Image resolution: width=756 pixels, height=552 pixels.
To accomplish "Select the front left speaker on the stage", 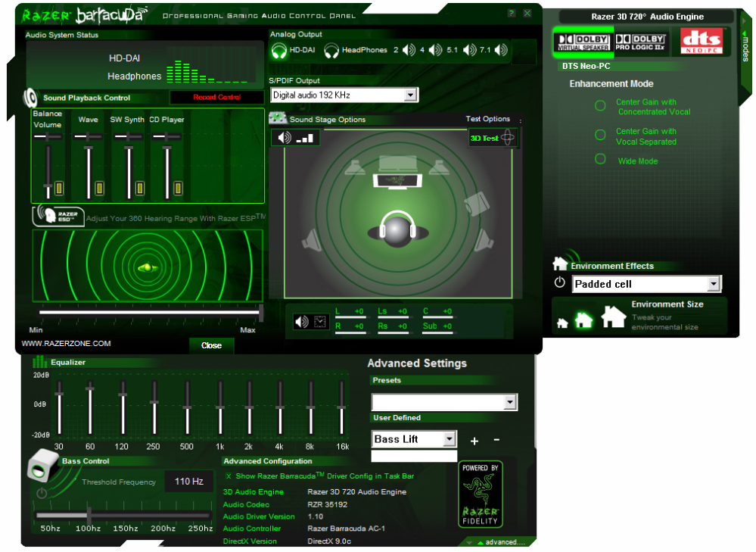I will coord(356,167).
